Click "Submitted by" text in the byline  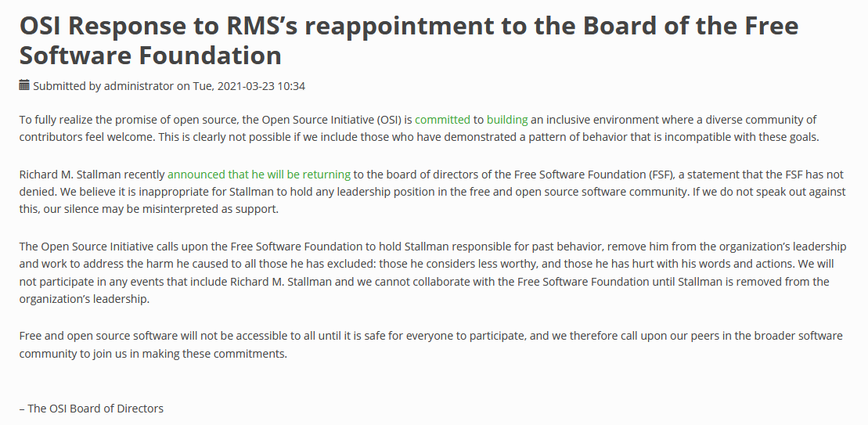pyautogui.click(x=67, y=86)
